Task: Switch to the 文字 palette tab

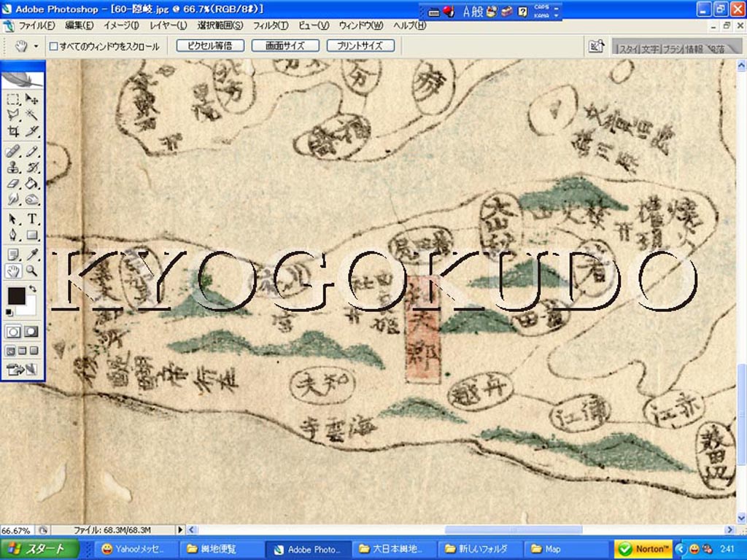Action: 650,49
